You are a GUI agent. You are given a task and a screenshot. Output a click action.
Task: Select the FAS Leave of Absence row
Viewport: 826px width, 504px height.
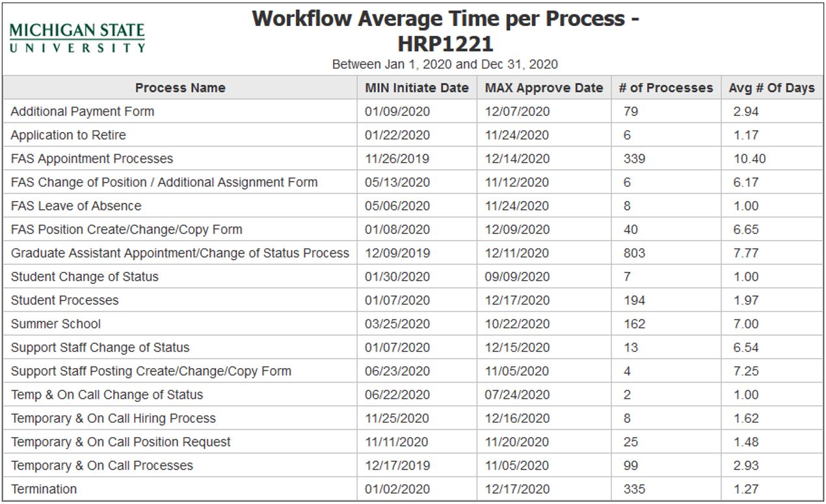tap(76, 206)
